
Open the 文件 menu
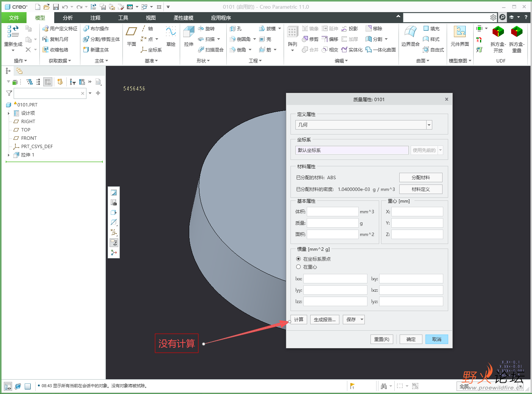point(14,18)
